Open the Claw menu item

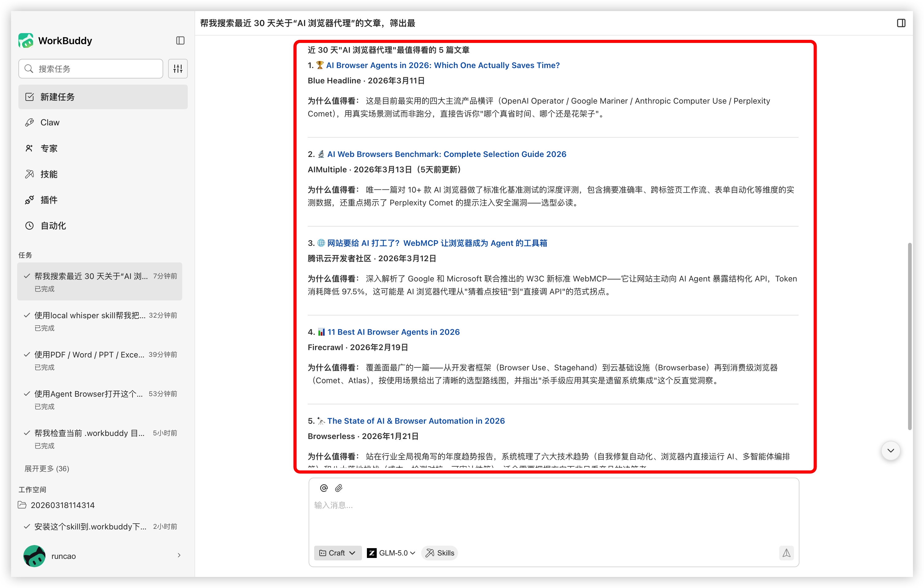coord(50,122)
